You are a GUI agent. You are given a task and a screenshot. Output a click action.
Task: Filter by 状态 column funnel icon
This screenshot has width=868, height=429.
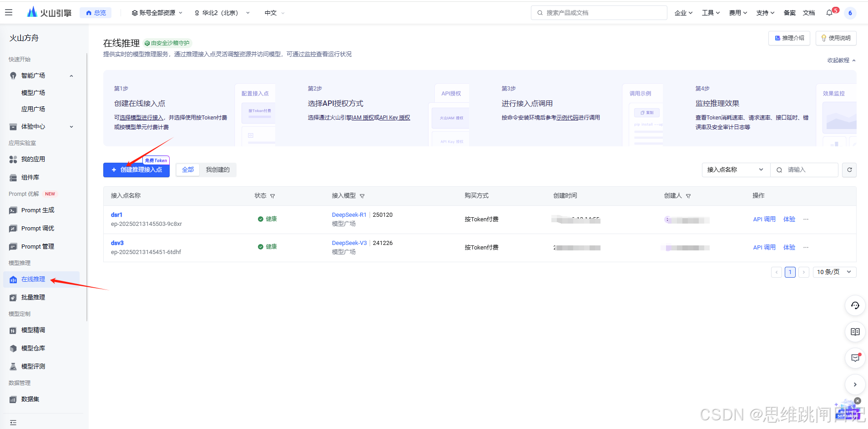point(273,196)
